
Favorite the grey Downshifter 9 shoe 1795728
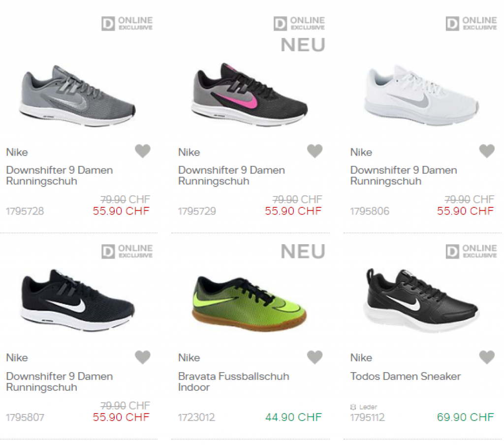coord(143,151)
